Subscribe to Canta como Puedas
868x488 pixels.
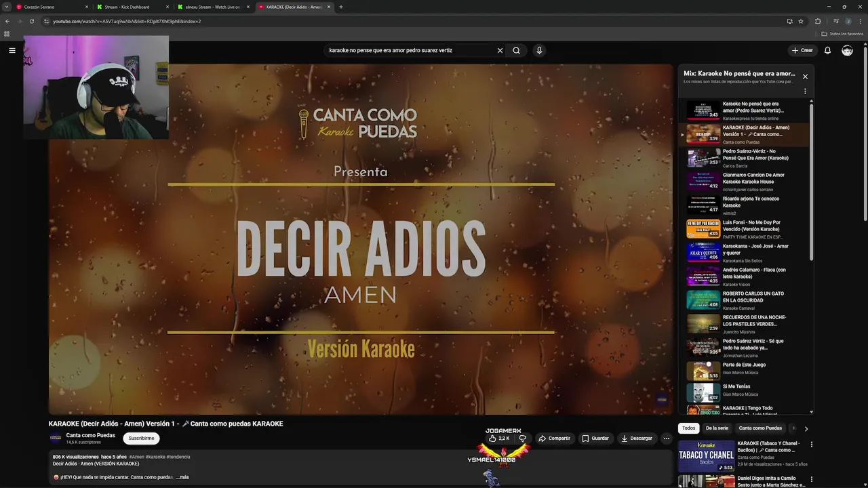pyautogui.click(x=141, y=439)
